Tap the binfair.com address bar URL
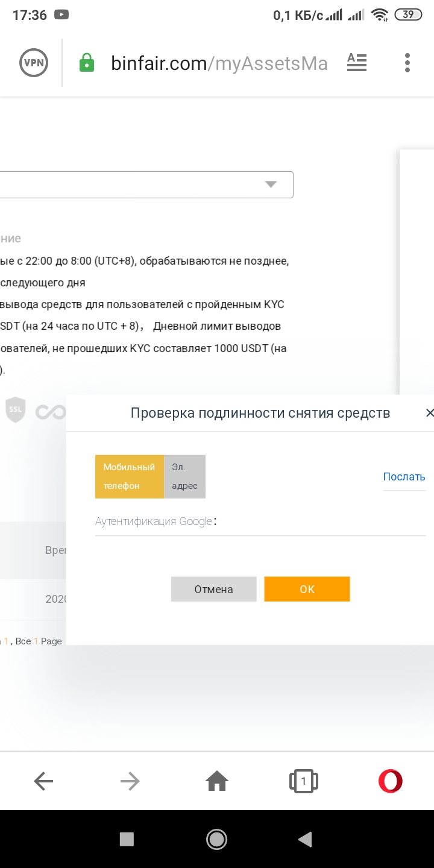 (x=219, y=63)
